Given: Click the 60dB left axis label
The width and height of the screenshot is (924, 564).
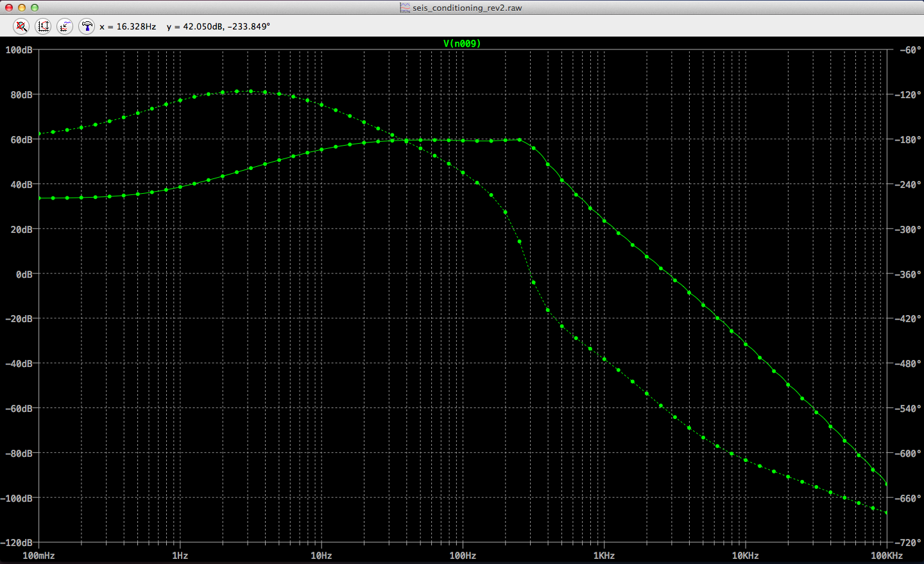Looking at the screenshot, I should click(x=22, y=140).
